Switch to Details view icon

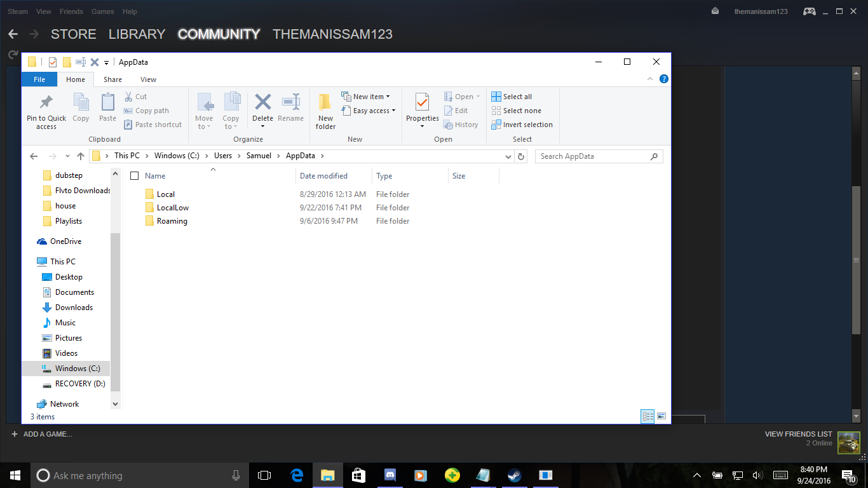click(648, 416)
